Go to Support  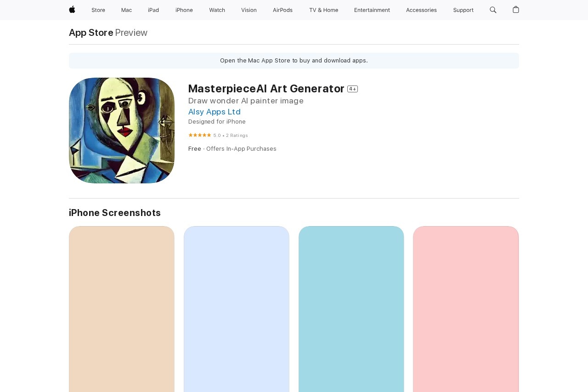pyautogui.click(x=463, y=10)
